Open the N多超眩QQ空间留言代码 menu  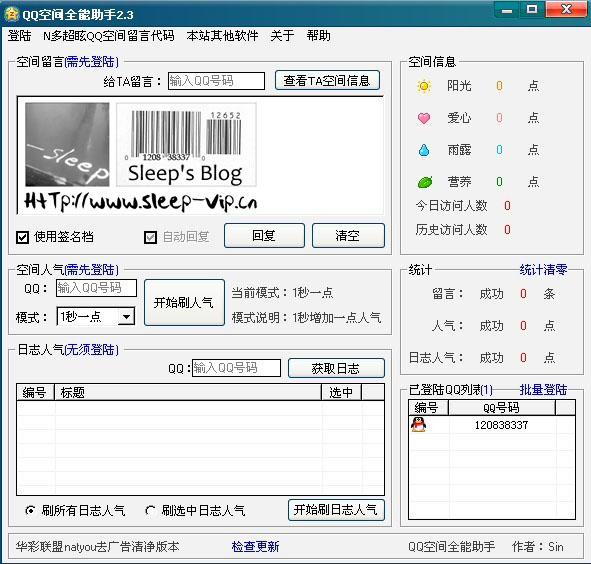pyautogui.click(x=109, y=36)
